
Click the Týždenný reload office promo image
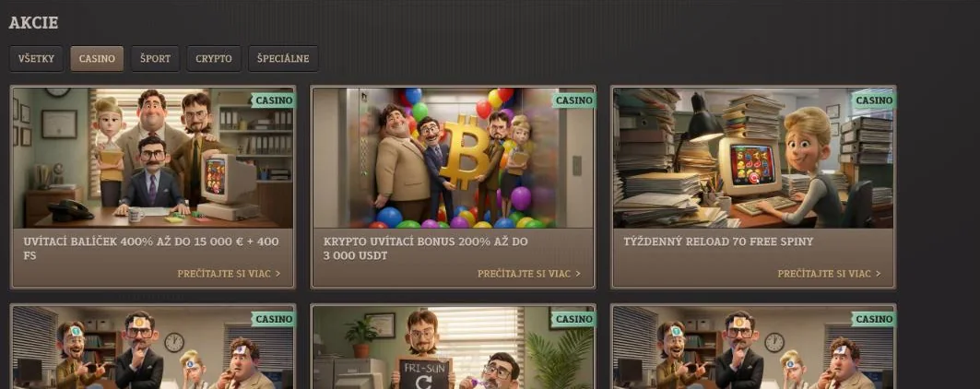(x=753, y=158)
